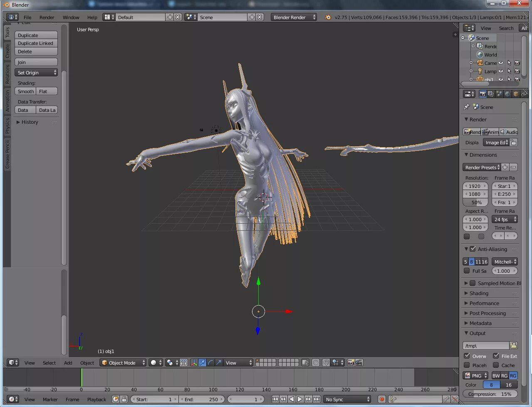Image resolution: width=532 pixels, height=407 pixels.
Task: Open the viewport shading sphere selector
Action: click(x=156, y=363)
